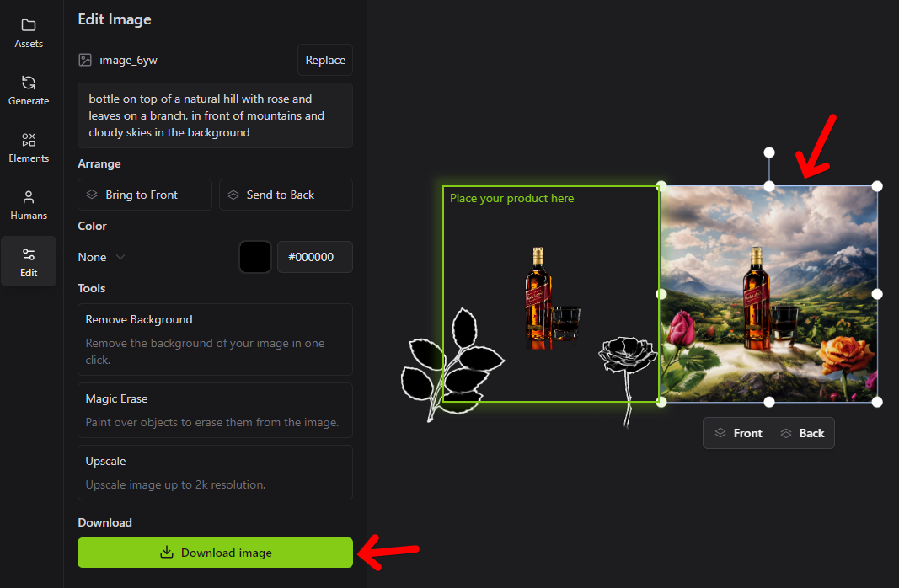Click Back in the floating canvas toolbar
The height and width of the screenshot is (588, 899).
click(803, 433)
